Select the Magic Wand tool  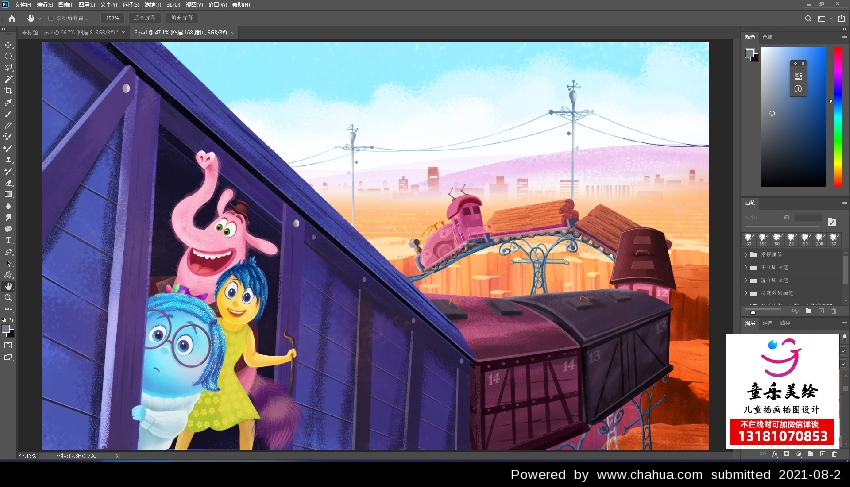8,79
